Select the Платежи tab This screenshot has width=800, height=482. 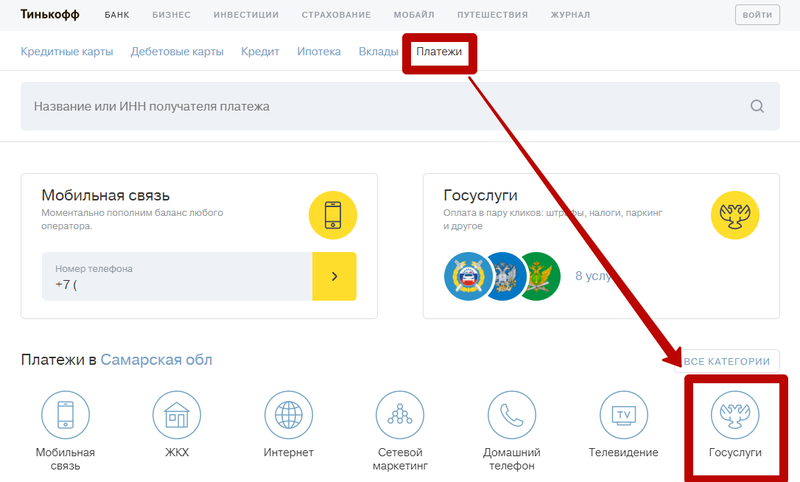click(439, 52)
